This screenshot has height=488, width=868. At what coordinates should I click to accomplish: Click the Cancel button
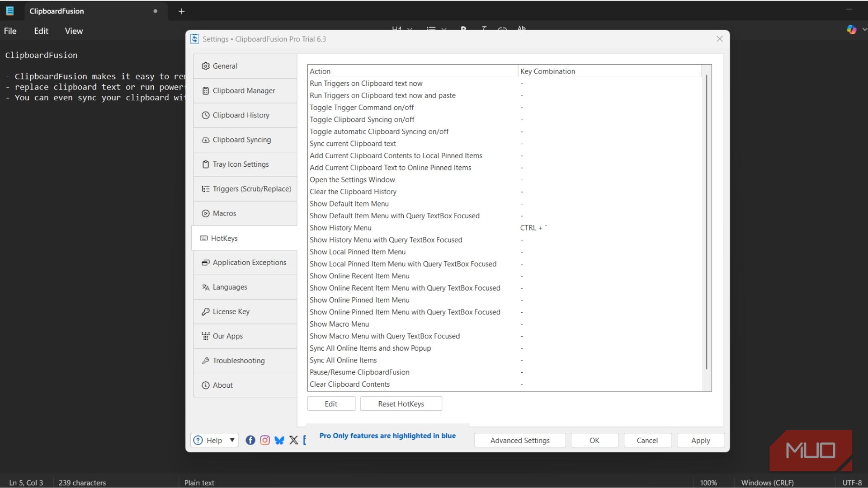pos(647,441)
